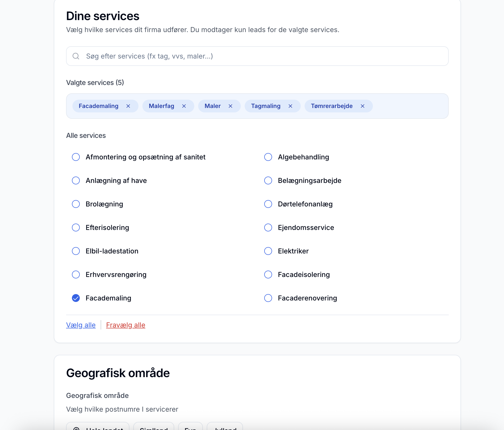
Task: Enable the Efterisolering service
Action: (76, 227)
